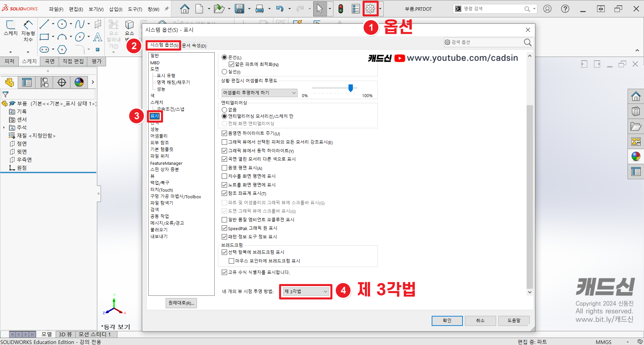Open the Appearances task pane icon
The image size is (644, 345).
636,156
